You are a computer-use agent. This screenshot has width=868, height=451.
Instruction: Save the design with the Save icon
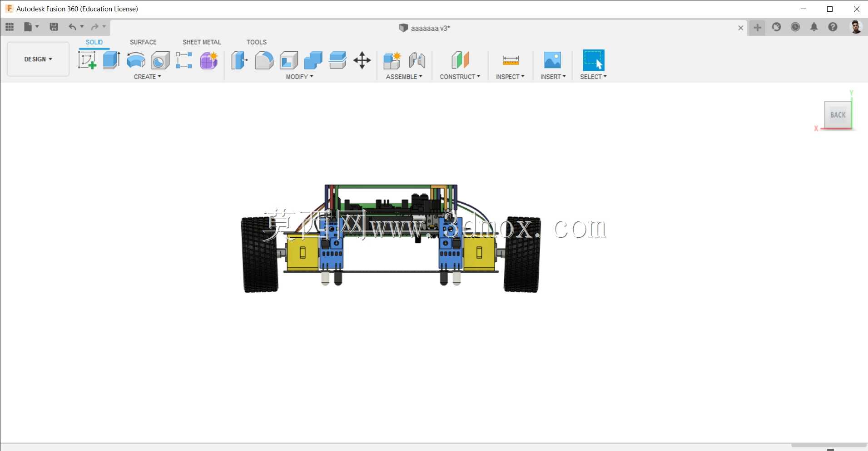click(x=54, y=27)
